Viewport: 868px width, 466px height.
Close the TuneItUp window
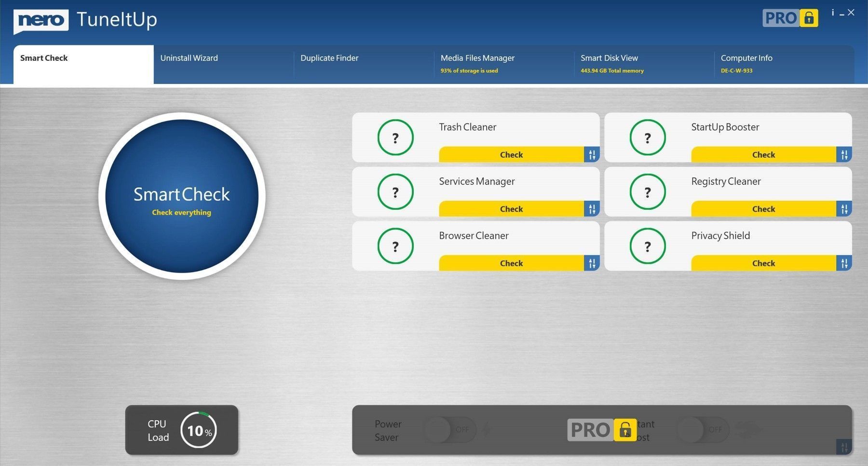coord(851,13)
